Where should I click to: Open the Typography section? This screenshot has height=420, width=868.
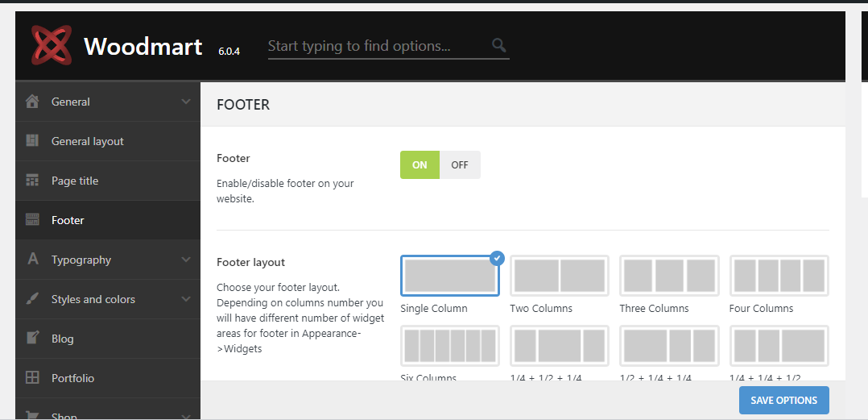point(108,260)
